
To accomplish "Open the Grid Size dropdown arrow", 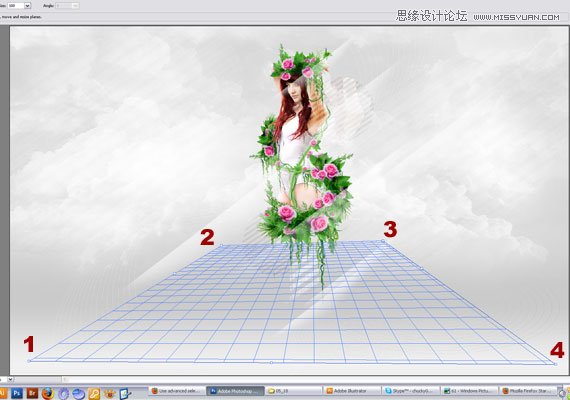I will pyautogui.click(x=27, y=5).
